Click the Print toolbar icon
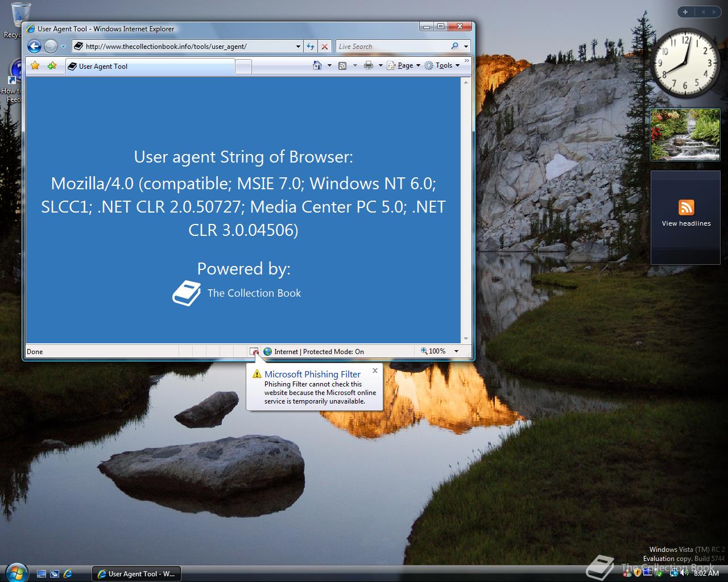728x582 pixels. (x=369, y=66)
